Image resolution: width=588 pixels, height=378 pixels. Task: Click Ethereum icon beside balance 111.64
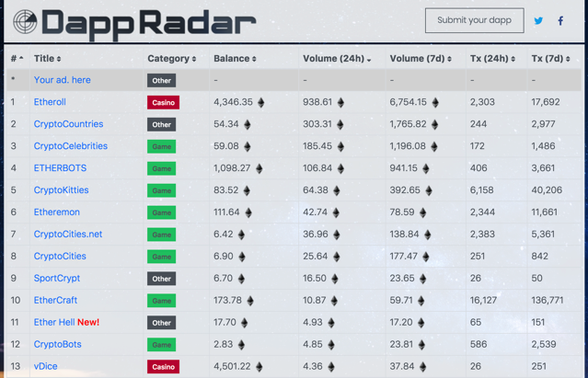[248, 213]
